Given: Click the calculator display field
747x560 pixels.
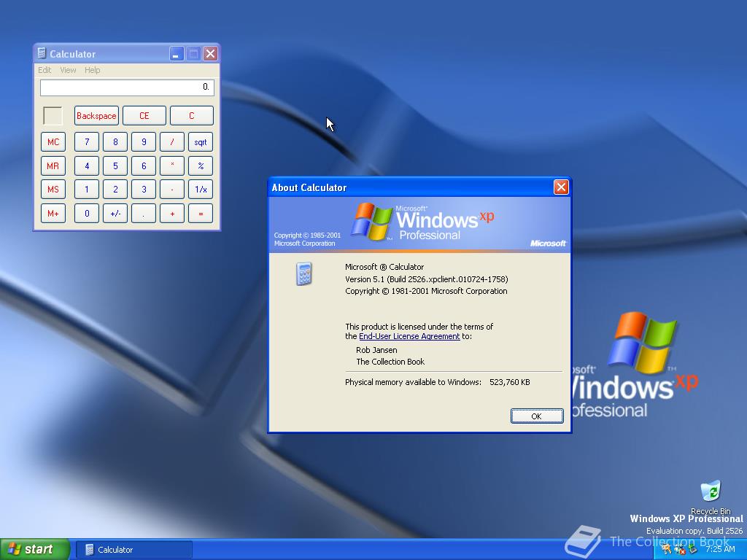Looking at the screenshot, I should pyautogui.click(x=127, y=87).
